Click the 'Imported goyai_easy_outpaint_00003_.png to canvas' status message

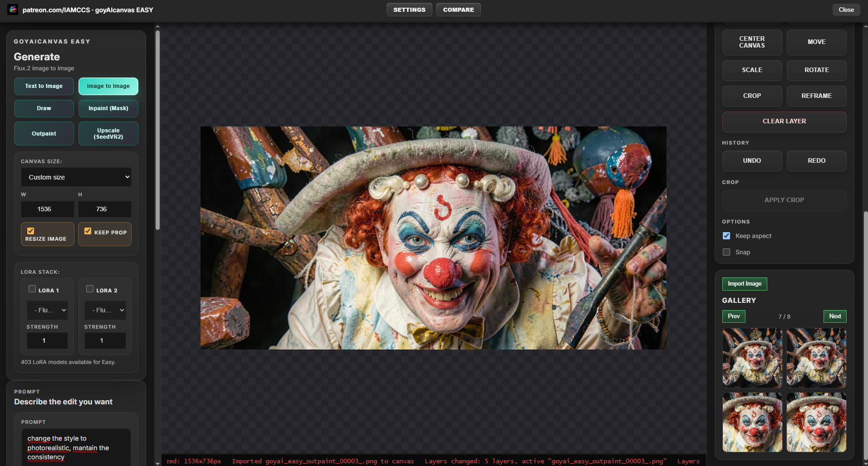coord(323,461)
